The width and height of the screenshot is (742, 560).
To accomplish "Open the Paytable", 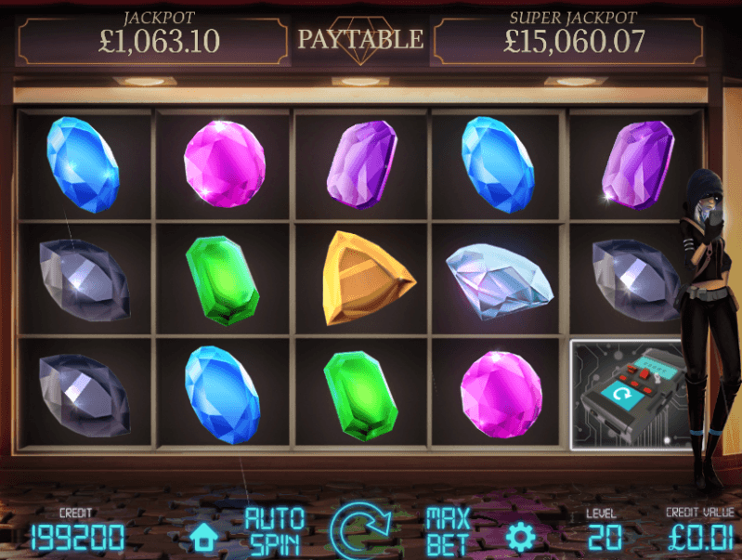I will 360,39.
